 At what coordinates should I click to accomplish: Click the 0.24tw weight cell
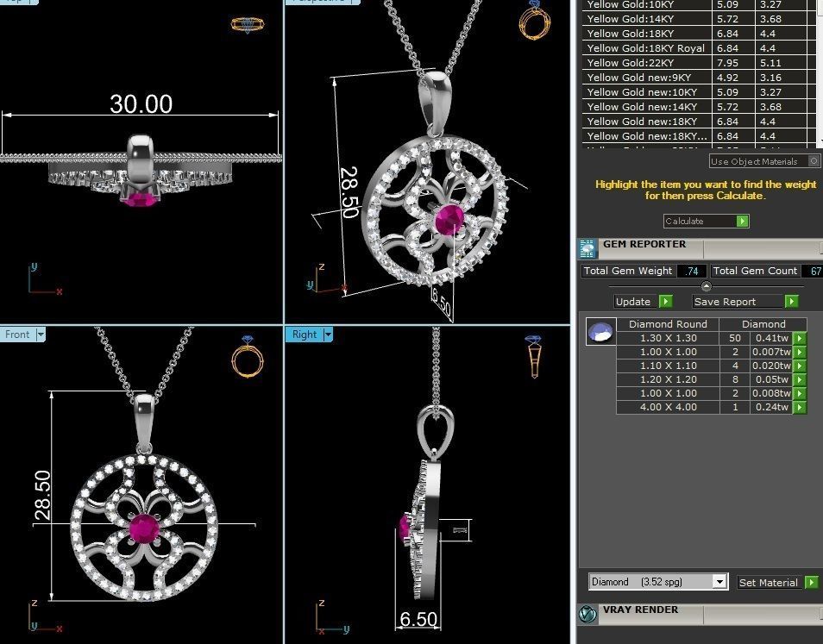pos(771,407)
